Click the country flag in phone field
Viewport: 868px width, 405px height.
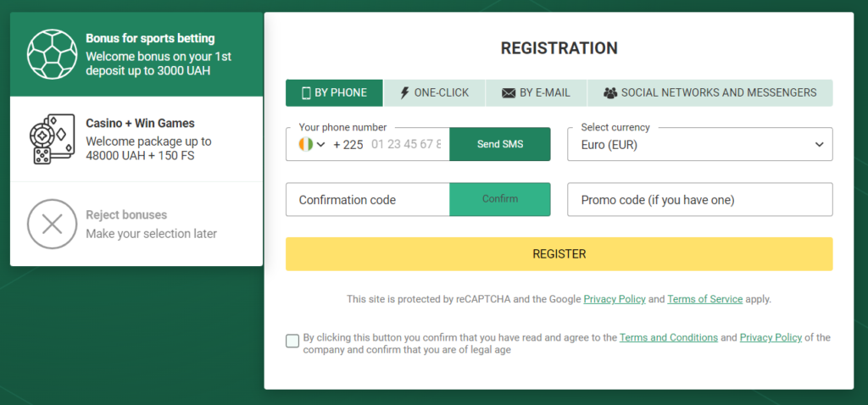(305, 144)
